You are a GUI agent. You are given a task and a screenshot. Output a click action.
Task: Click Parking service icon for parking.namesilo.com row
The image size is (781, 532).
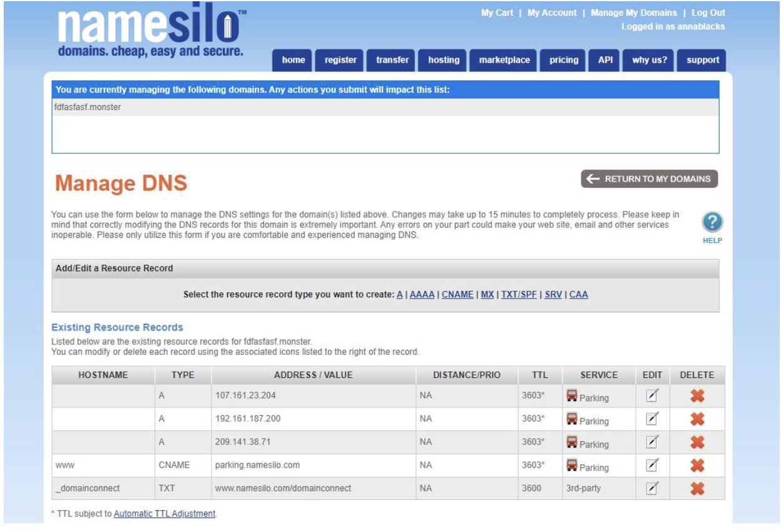click(572, 465)
